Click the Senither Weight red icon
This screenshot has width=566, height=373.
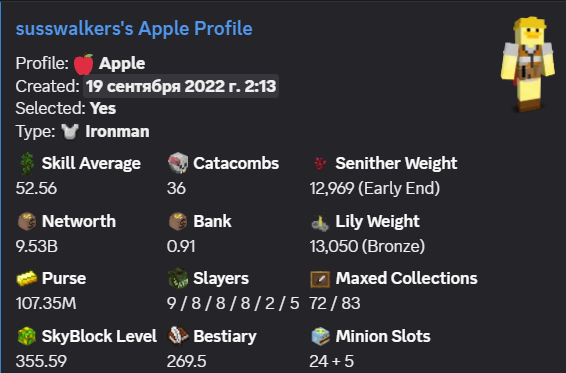pos(320,164)
